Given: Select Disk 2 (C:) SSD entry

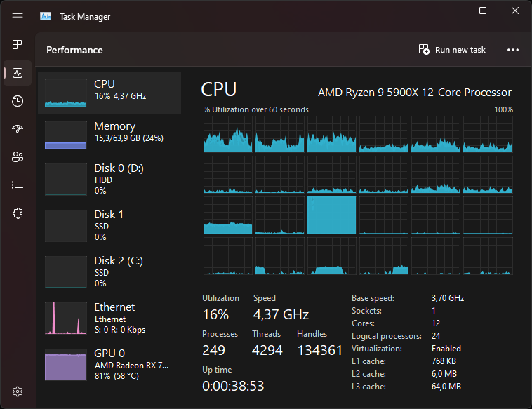Looking at the screenshot, I should click(x=109, y=271).
